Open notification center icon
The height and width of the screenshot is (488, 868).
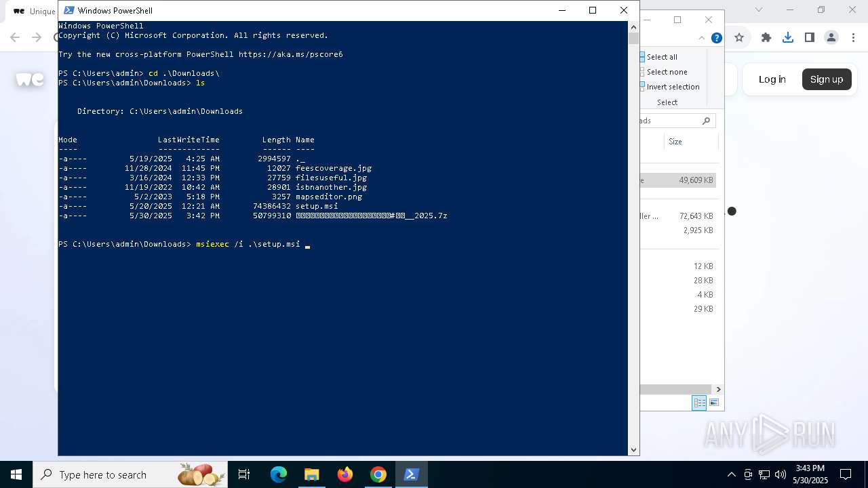click(x=846, y=474)
